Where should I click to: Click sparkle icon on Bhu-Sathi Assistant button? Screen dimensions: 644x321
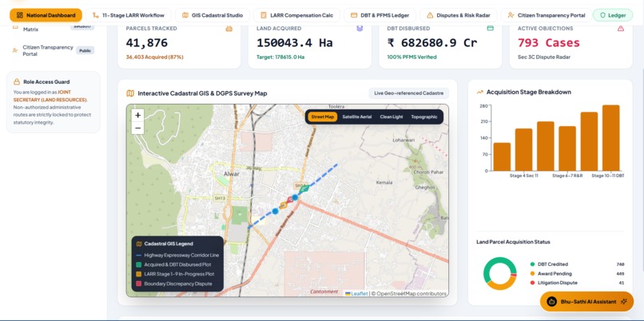[624, 302]
